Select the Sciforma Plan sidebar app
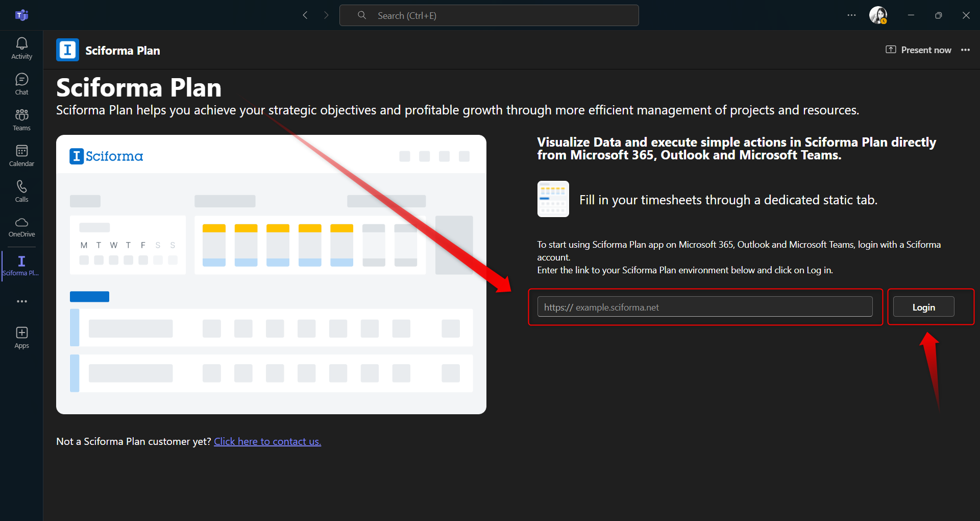 click(21, 266)
